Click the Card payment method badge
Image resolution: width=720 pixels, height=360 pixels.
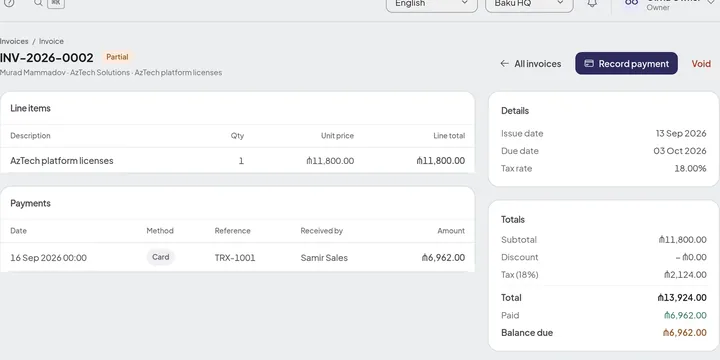pyautogui.click(x=161, y=257)
